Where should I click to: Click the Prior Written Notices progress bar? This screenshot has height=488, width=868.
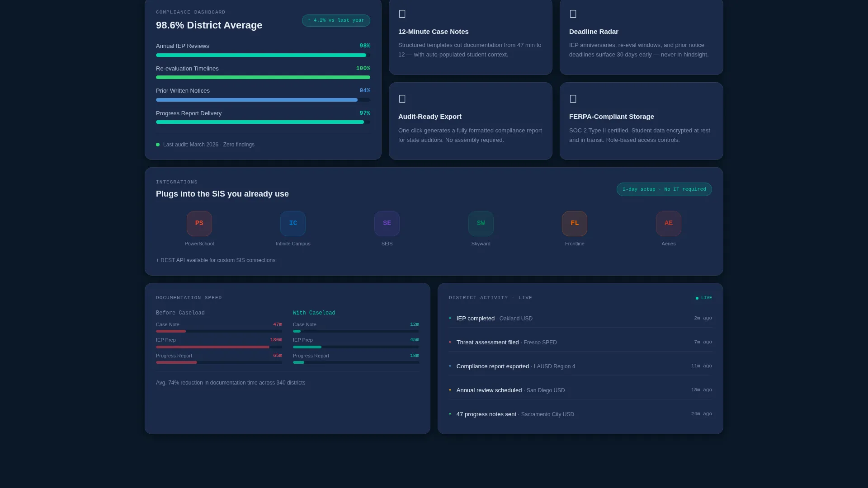[263, 100]
